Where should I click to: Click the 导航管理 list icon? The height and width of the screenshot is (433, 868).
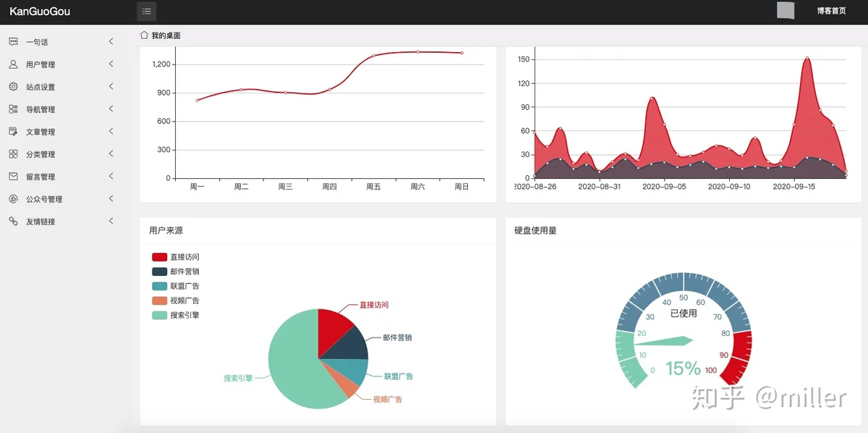coord(13,109)
